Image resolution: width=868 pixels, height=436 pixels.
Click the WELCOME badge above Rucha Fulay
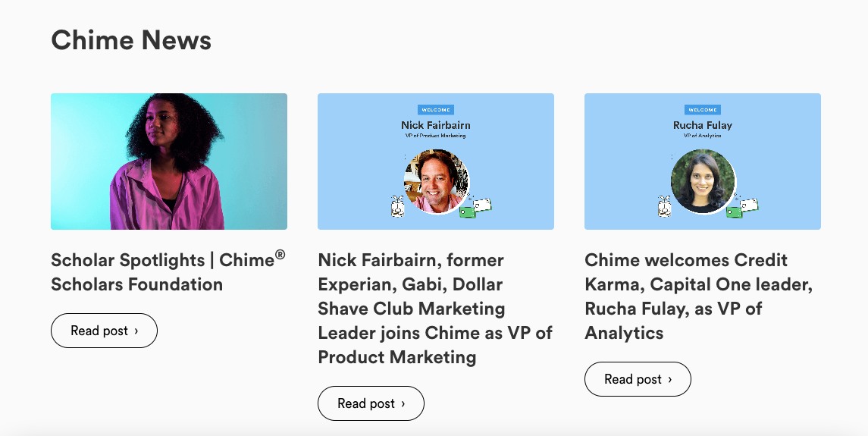pyautogui.click(x=703, y=110)
